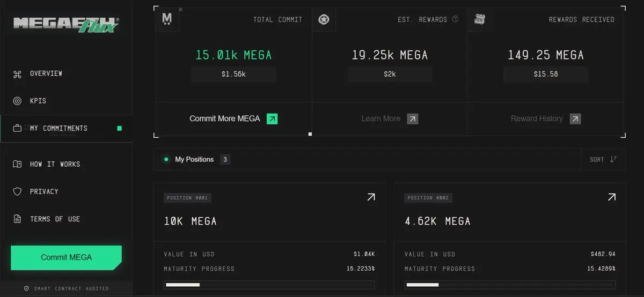The height and width of the screenshot is (297, 644).
Task: Open the Learn More link
Action: point(381,118)
